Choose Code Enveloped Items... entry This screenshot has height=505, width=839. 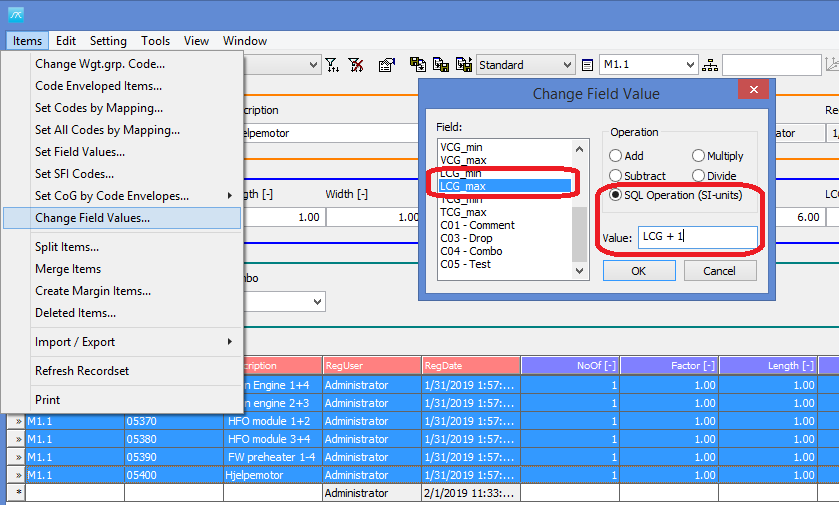point(122,86)
